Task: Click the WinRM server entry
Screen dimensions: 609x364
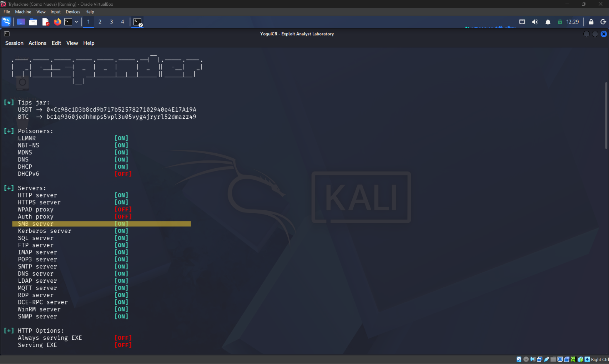Action: tap(39, 309)
